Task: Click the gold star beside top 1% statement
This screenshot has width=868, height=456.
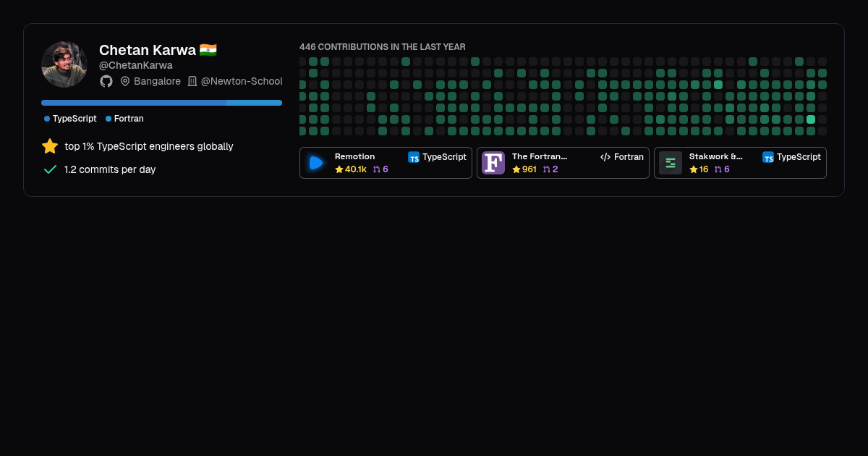Action: 50,146
